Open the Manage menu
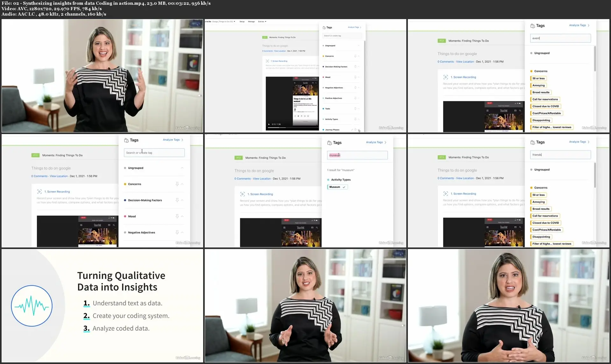Image resolution: width=611 pixels, height=364 pixels. tap(251, 22)
